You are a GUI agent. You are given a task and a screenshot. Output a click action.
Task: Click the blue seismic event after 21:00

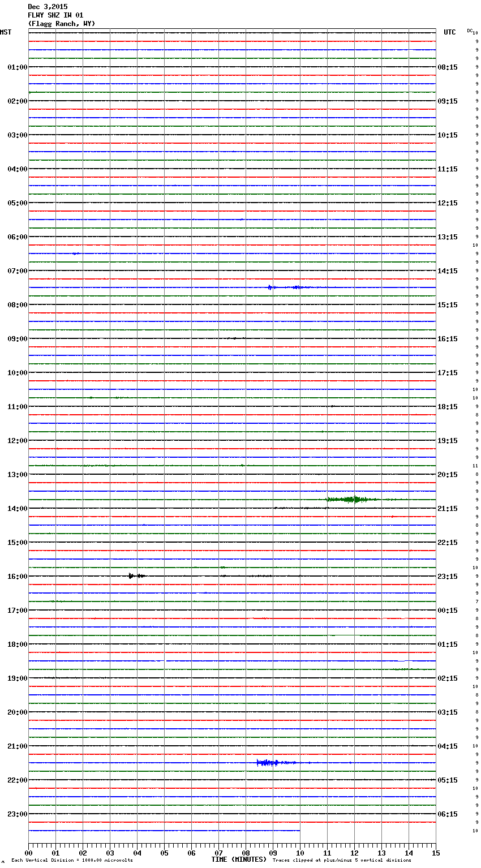(x=276, y=763)
